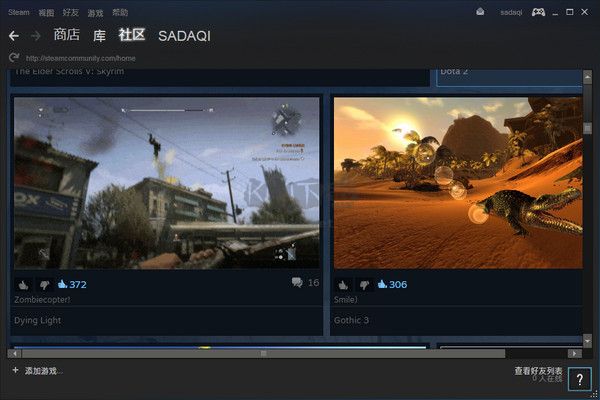Screen dimensions: 600x400
Task: Open The Elder Scrolls V: Skyrim link
Action: 69,72
